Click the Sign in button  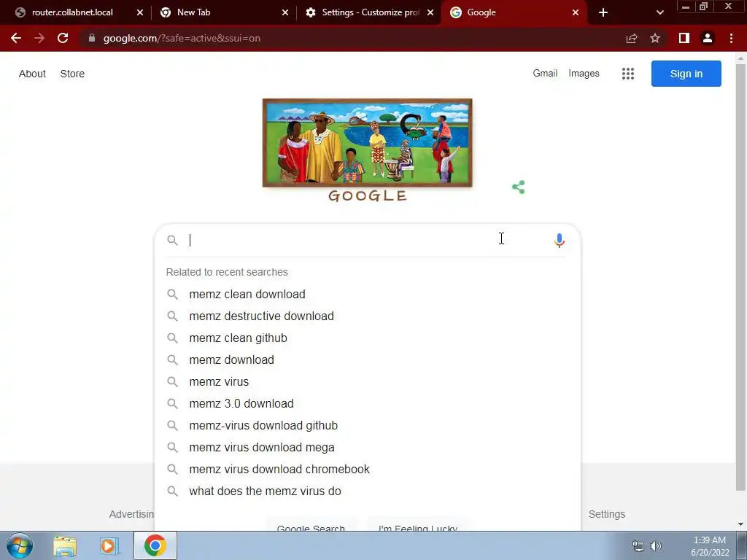pos(686,74)
